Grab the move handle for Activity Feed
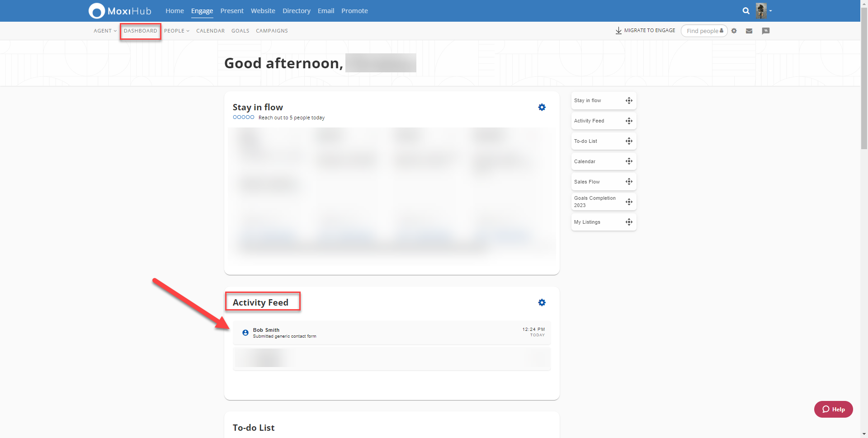Viewport: 868px width, 438px height. click(x=629, y=121)
